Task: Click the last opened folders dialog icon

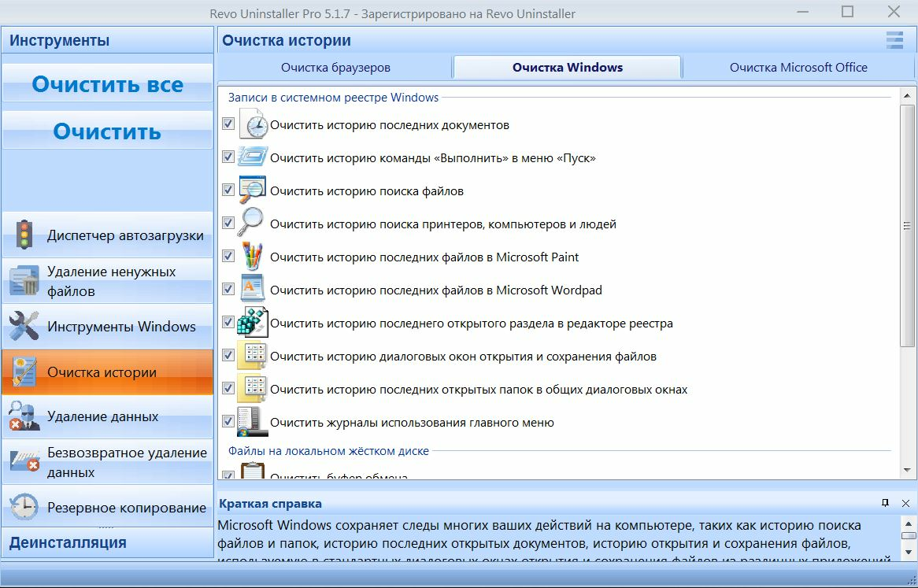Action: coord(253,389)
